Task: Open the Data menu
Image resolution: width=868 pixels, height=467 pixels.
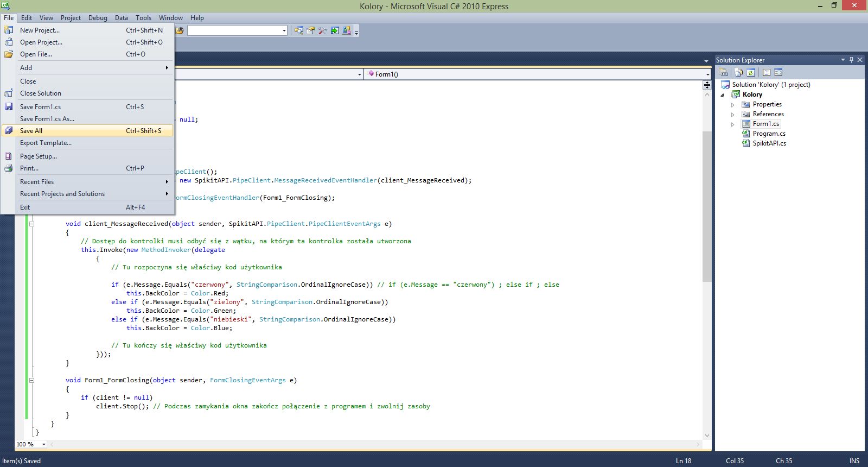Action: click(x=122, y=18)
